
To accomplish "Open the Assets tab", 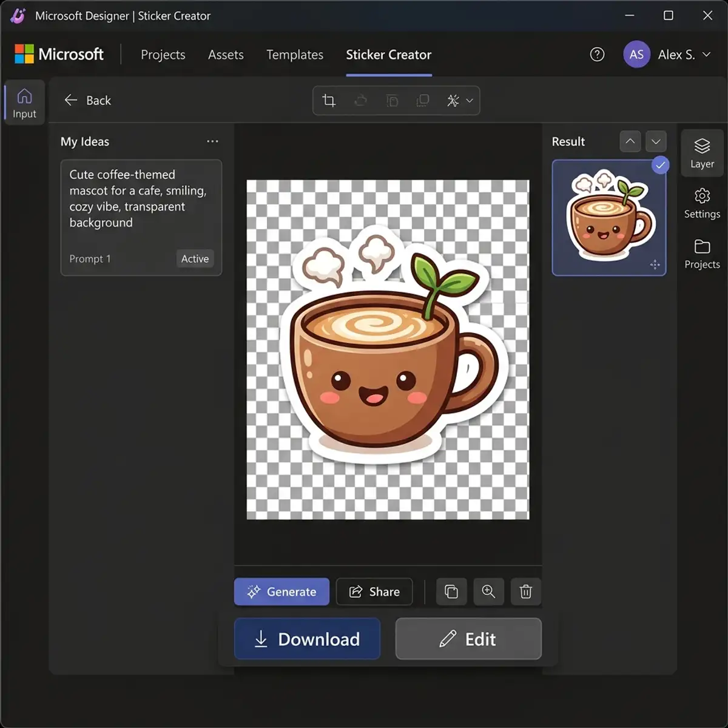I will 226,55.
